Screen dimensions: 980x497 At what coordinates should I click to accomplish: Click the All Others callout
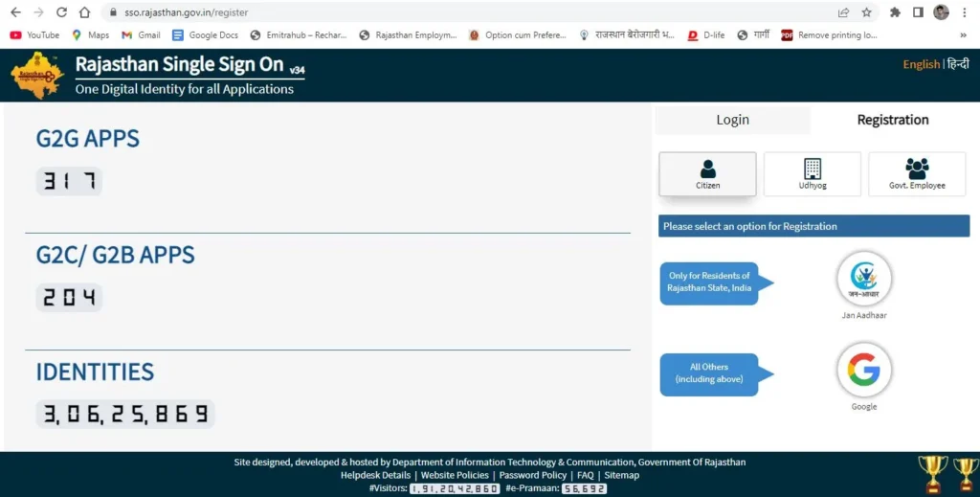click(716, 374)
